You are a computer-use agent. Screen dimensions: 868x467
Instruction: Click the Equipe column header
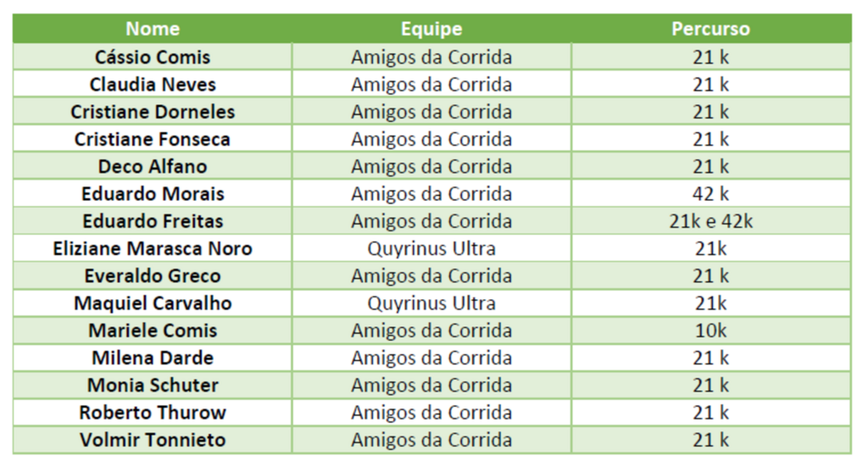(x=431, y=29)
